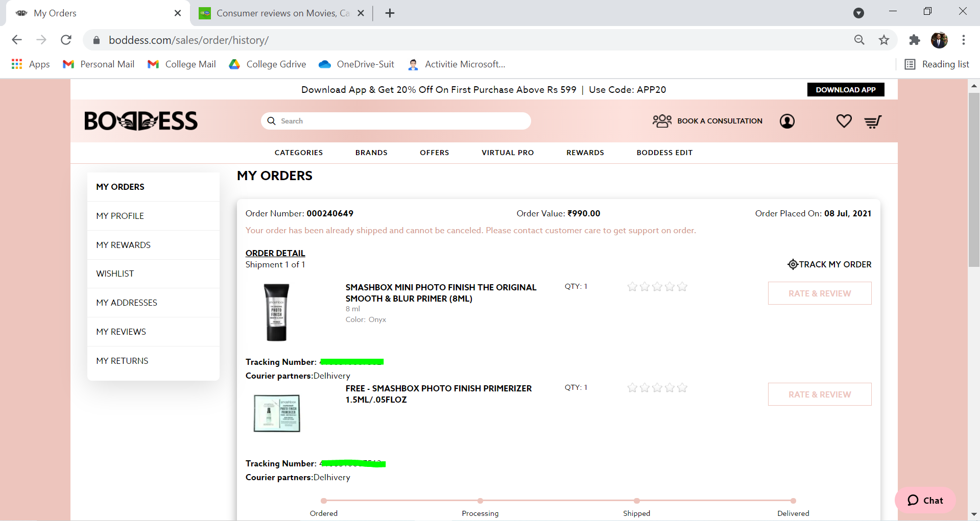This screenshot has height=521, width=980.
Task: Open the Chat bubble widget
Action: pos(925,500)
